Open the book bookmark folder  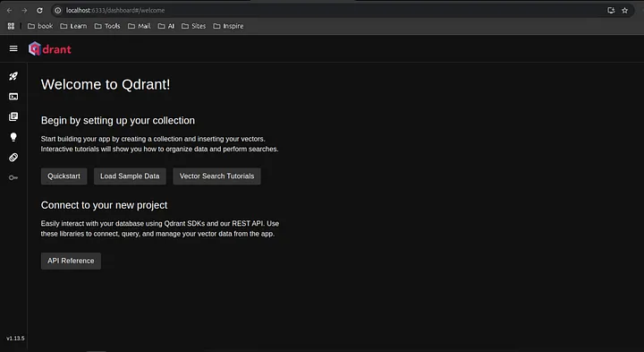[x=40, y=26]
